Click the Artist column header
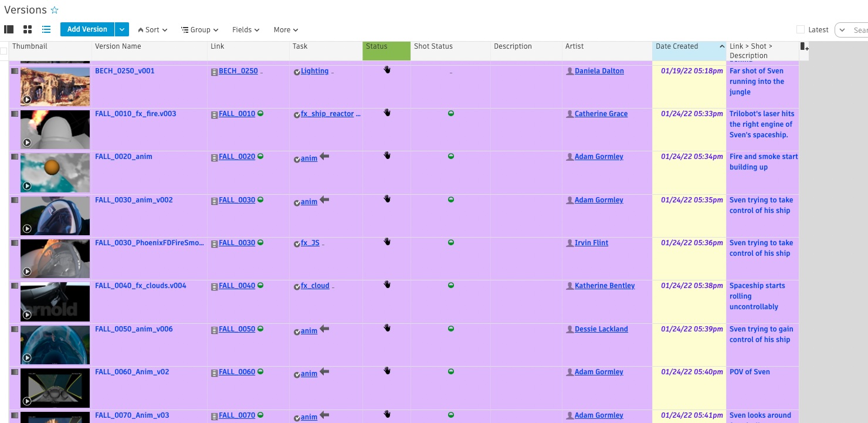868x423 pixels. click(x=607, y=51)
